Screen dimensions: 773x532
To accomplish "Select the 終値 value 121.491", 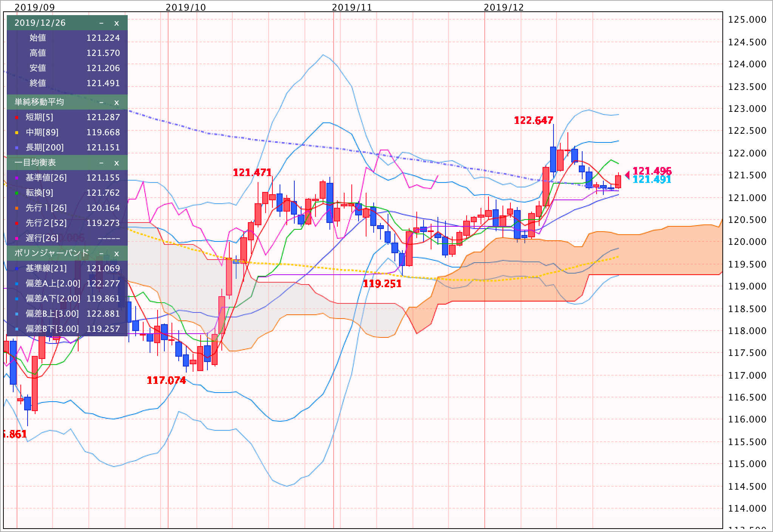I will point(103,83).
